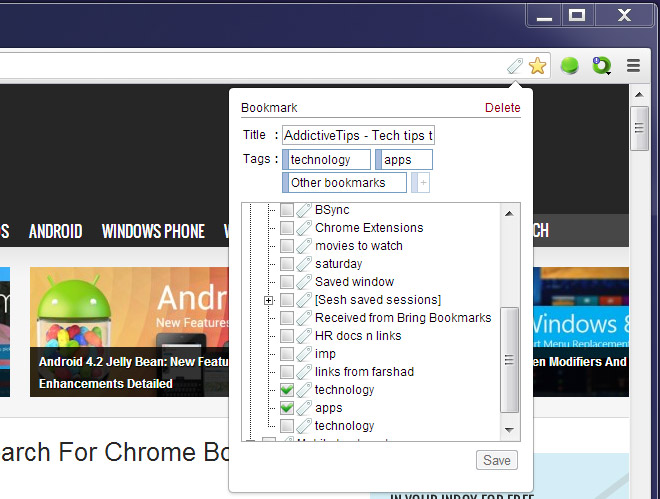Image resolution: width=660 pixels, height=499 pixels.
Task: Open the green Q extension icon
Action: point(601,66)
